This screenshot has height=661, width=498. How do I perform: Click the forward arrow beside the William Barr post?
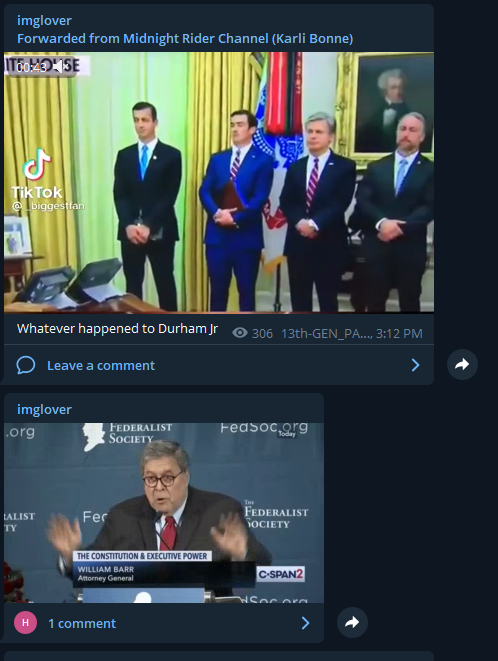click(352, 622)
